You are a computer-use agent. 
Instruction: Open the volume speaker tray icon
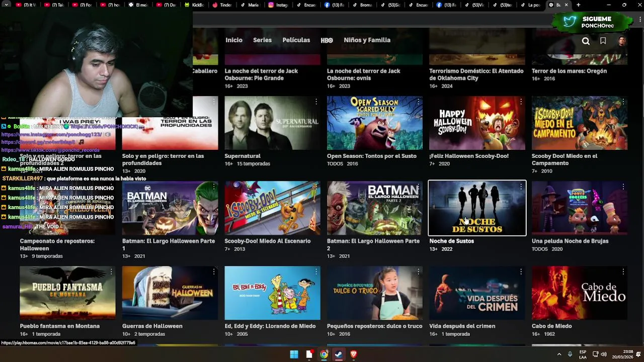click(604, 354)
